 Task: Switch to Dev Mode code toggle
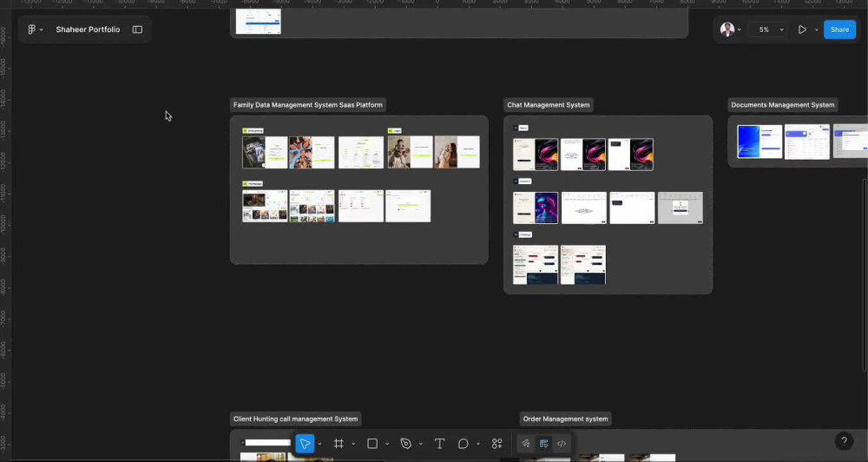(562, 443)
